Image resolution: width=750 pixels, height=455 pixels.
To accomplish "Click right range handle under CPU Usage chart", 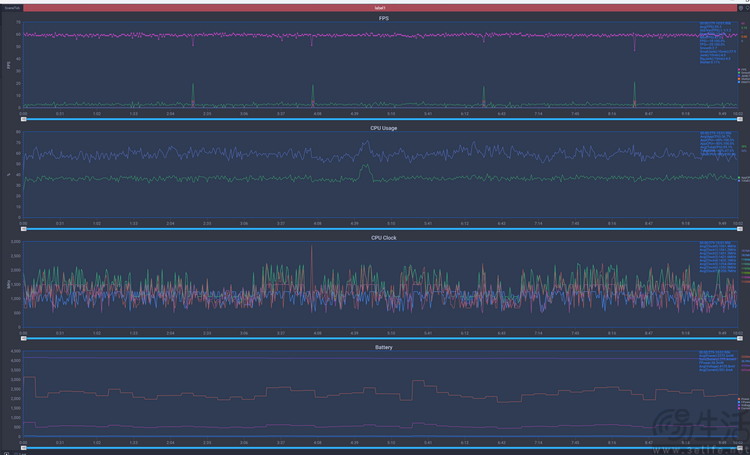I will coord(739,229).
